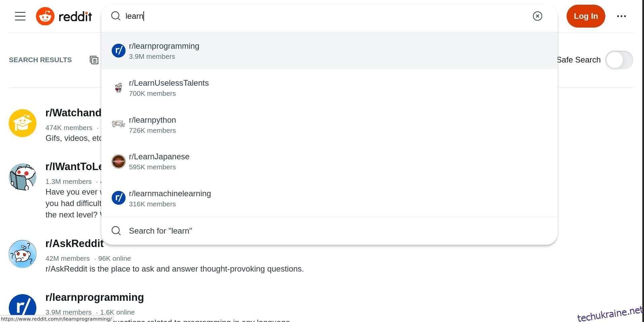
Task: Click r/LearnUselessTalents community avatar
Action: pos(118,88)
